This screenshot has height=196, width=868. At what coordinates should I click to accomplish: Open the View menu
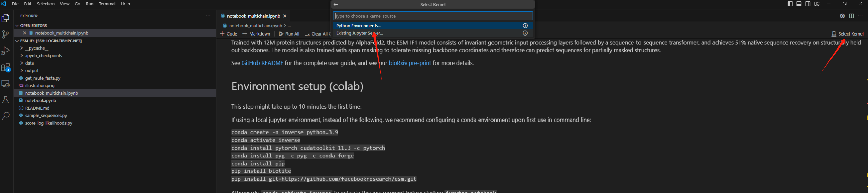tap(64, 4)
